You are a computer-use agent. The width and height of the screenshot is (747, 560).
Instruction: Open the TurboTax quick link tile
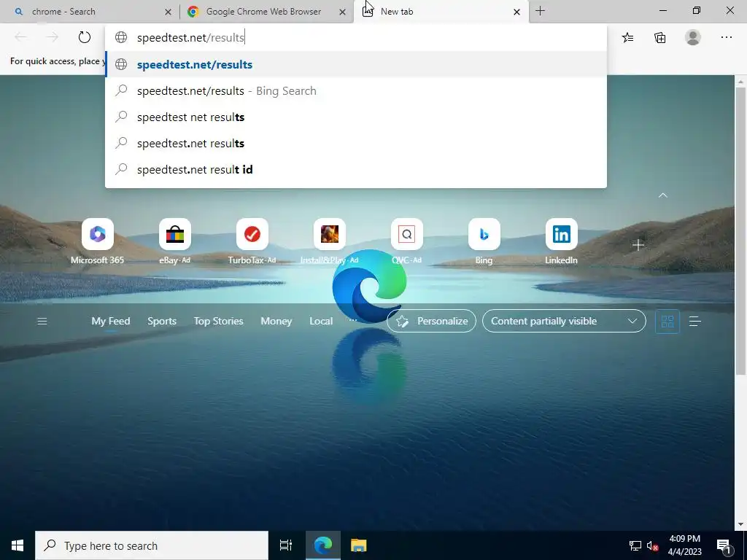point(252,241)
